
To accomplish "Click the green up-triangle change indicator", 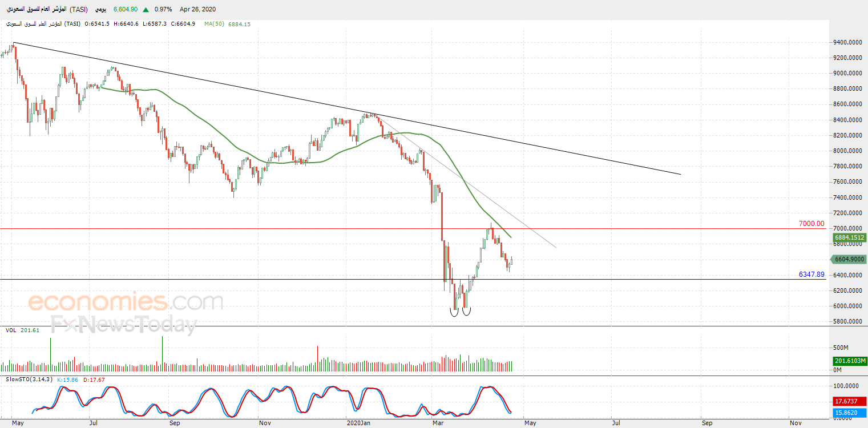I will click(146, 10).
